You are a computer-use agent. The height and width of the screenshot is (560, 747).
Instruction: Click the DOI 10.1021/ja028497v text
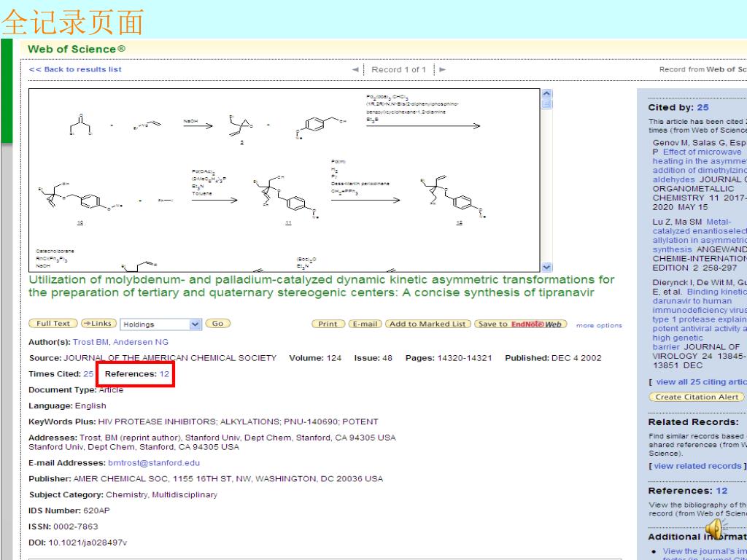(77, 543)
